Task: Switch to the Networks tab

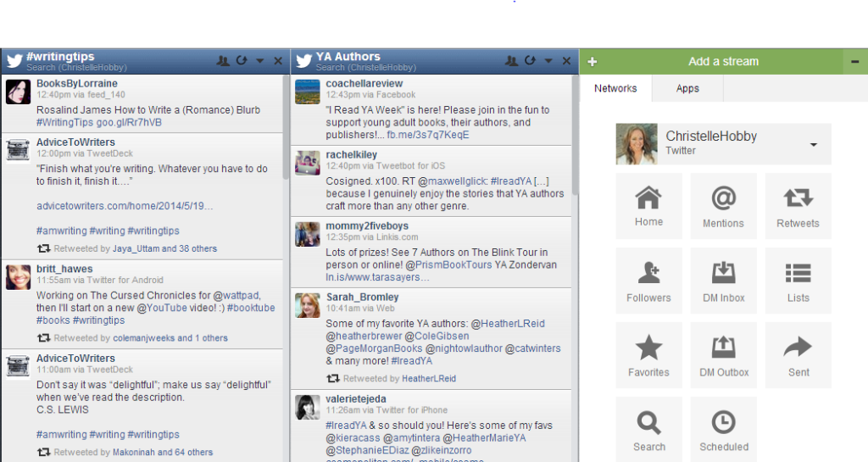Action: 615,88
